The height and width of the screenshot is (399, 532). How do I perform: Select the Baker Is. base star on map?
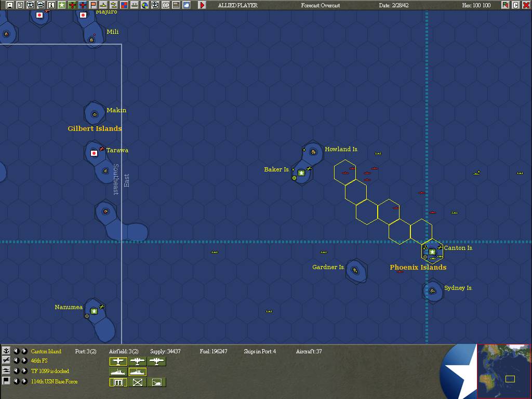tap(301, 173)
